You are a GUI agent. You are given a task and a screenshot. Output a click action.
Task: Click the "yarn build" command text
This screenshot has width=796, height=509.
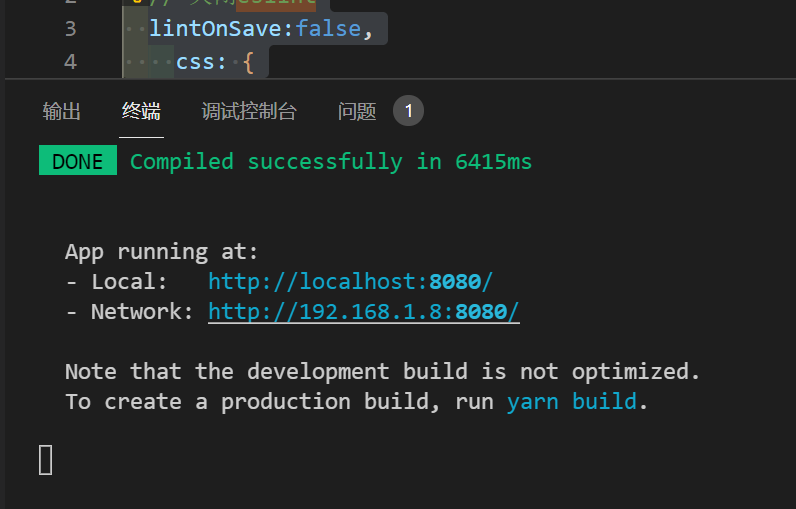pyautogui.click(x=571, y=401)
